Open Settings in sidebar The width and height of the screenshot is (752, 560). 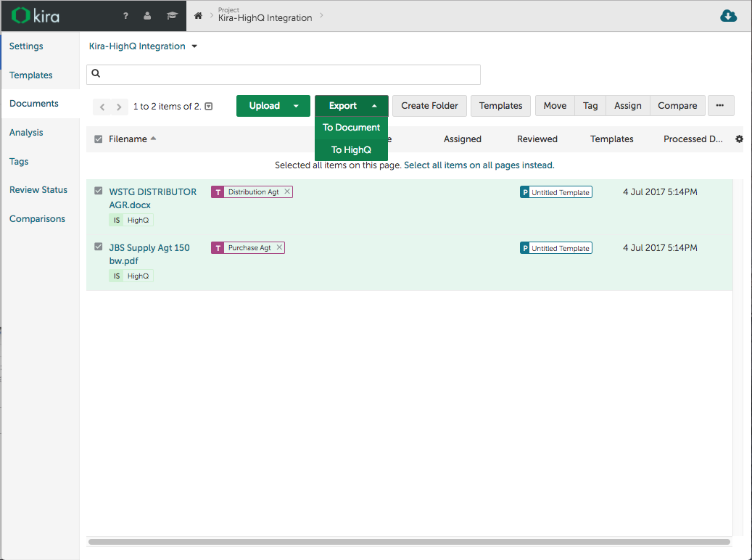pos(26,46)
